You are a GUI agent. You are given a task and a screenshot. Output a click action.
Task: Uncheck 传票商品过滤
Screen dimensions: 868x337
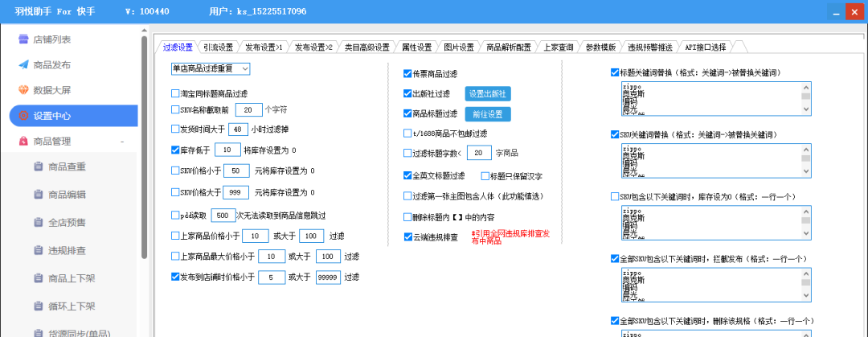[407, 73]
